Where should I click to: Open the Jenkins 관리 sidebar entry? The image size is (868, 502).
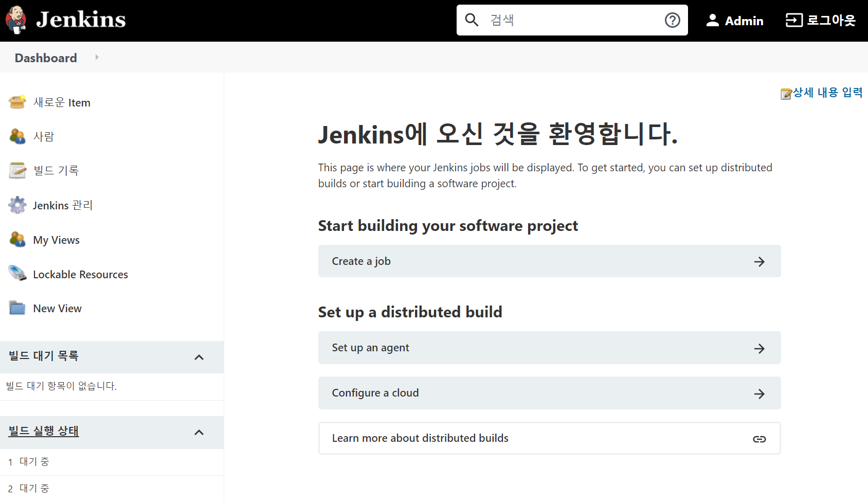[x=62, y=205]
